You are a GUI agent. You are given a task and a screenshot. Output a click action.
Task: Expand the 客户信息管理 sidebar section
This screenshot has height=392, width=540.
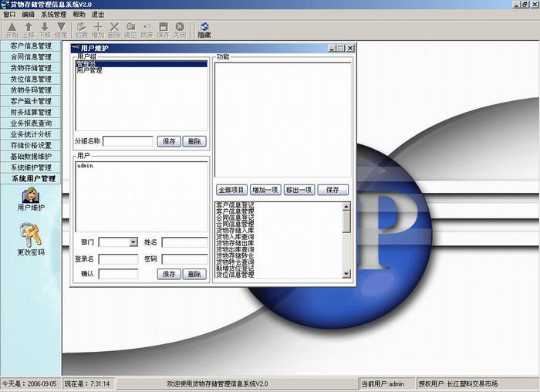coord(31,46)
